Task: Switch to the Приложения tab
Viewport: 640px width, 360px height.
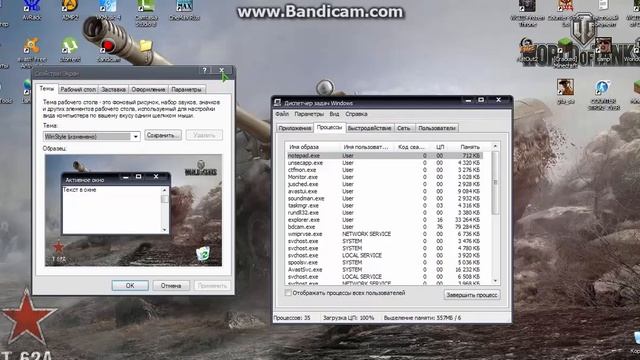Action: (x=295, y=128)
